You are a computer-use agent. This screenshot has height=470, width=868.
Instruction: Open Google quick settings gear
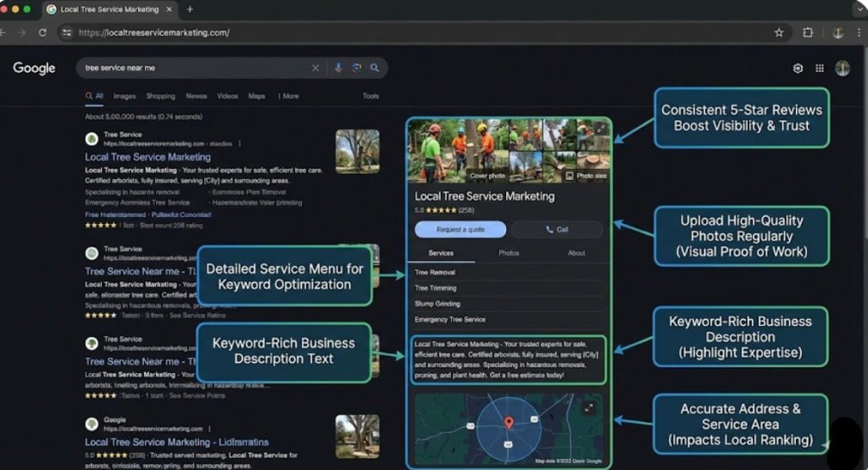(798, 68)
